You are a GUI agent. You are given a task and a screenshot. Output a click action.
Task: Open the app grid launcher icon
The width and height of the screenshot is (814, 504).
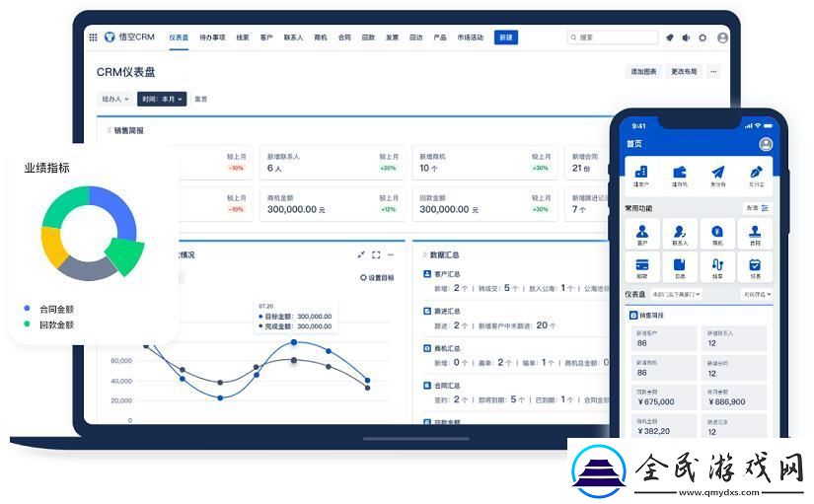coord(93,37)
